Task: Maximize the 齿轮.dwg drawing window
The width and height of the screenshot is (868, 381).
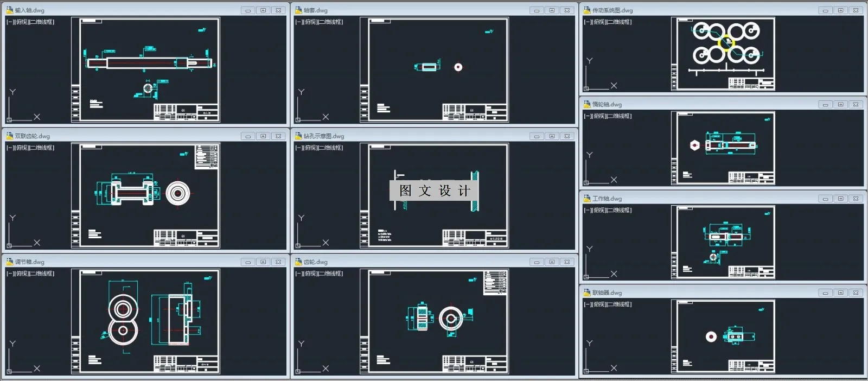Action: [x=552, y=262]
